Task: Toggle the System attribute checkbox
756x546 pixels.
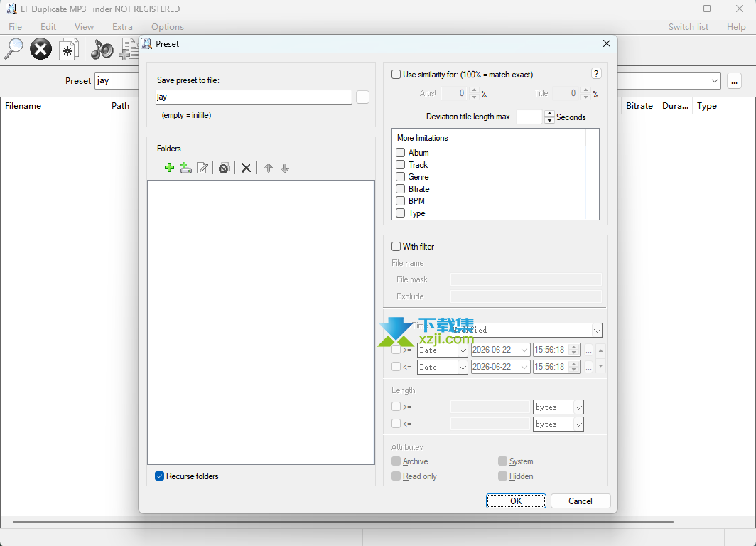Action: 502,461
